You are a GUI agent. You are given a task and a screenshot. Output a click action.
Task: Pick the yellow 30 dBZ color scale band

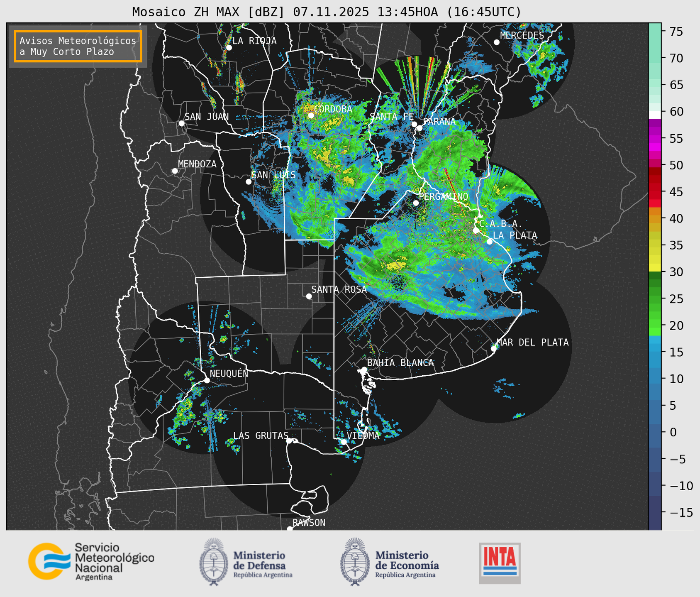click(x=654, y=268)
